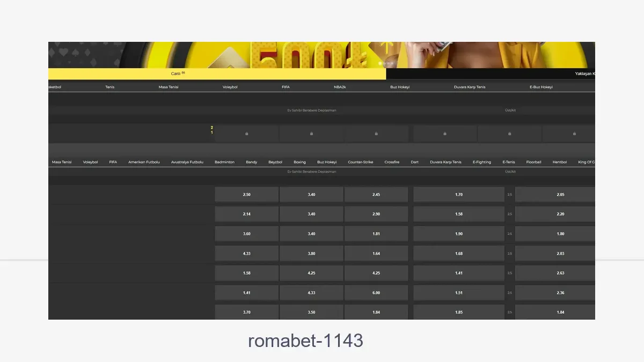Choose the 1.70 over odds button
The width and height of the screenshot is (644, 362).
tap(458, 195)
